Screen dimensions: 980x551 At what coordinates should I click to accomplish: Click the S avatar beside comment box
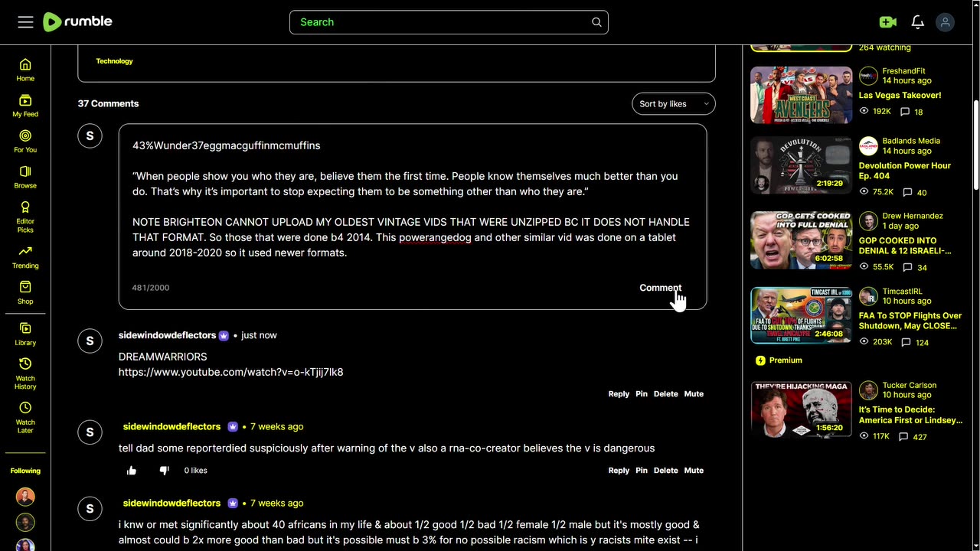click(90, 136)
